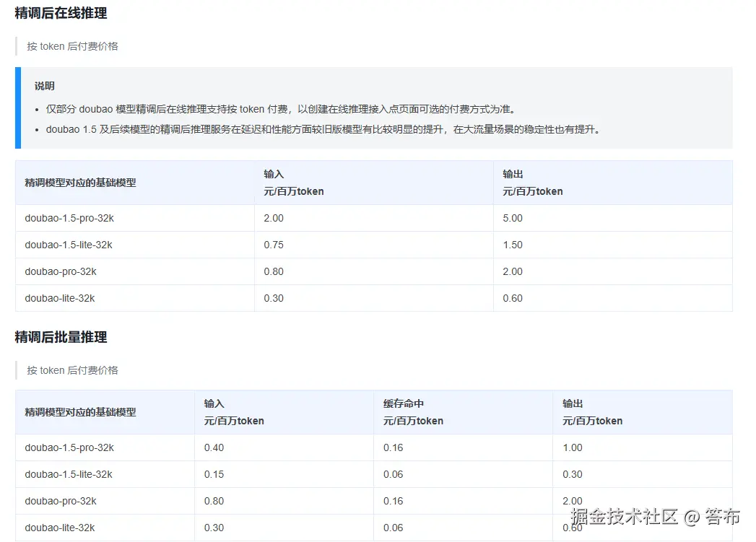Select doubao-lite-32k in 批量推理 table
The width and height of the screenshot is (756, 542).
pyautogui.click(x=60, y=528)
